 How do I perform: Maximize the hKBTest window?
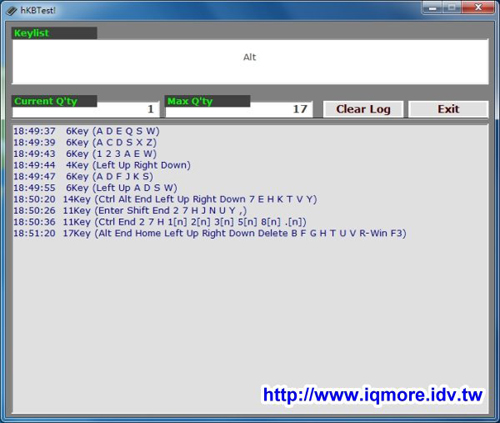452,7
